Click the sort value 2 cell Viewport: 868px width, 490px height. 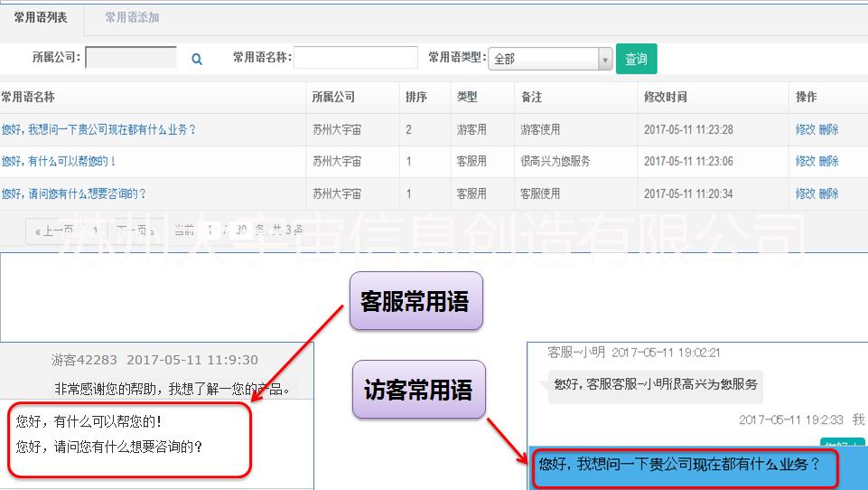tap(408, 129)
